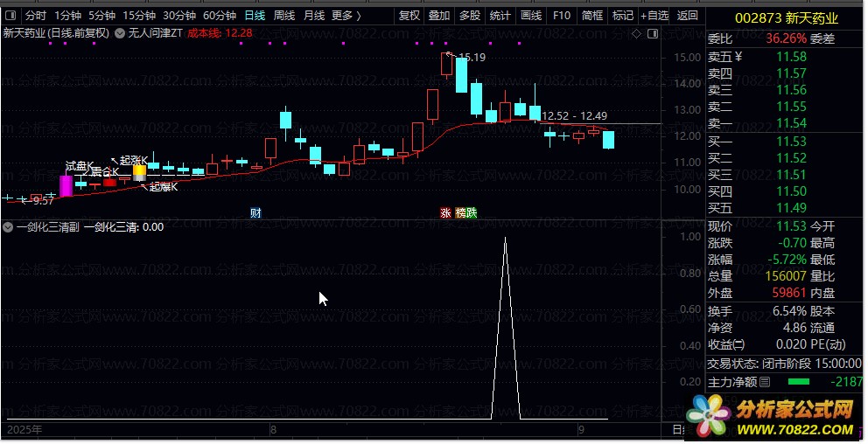
Task: Select the 周线 weekly chart tab
Action: click(284, 16)
